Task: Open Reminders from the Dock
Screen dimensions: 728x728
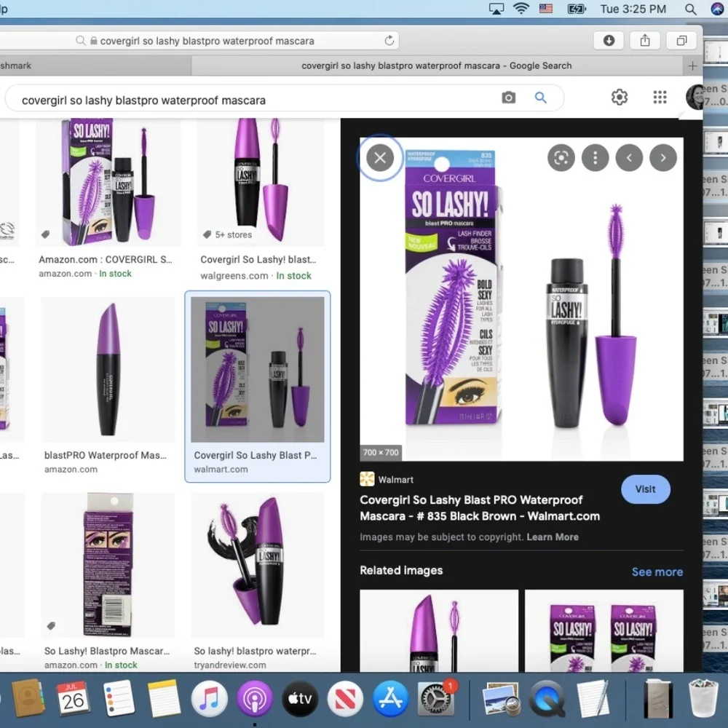Action: (x=119, y=698)
